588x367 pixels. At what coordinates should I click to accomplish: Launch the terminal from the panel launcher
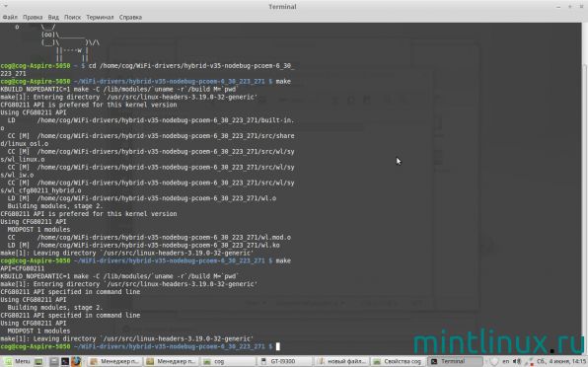click(65, 361)
